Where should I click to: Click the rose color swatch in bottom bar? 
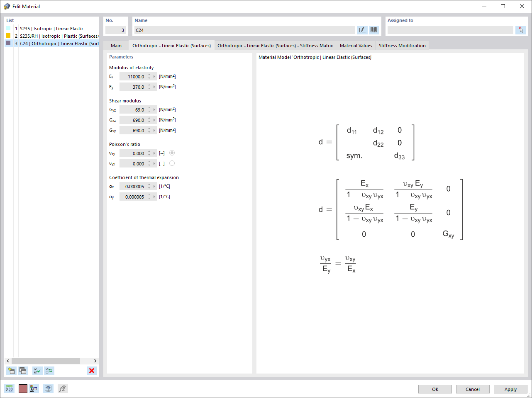(23, 388)
